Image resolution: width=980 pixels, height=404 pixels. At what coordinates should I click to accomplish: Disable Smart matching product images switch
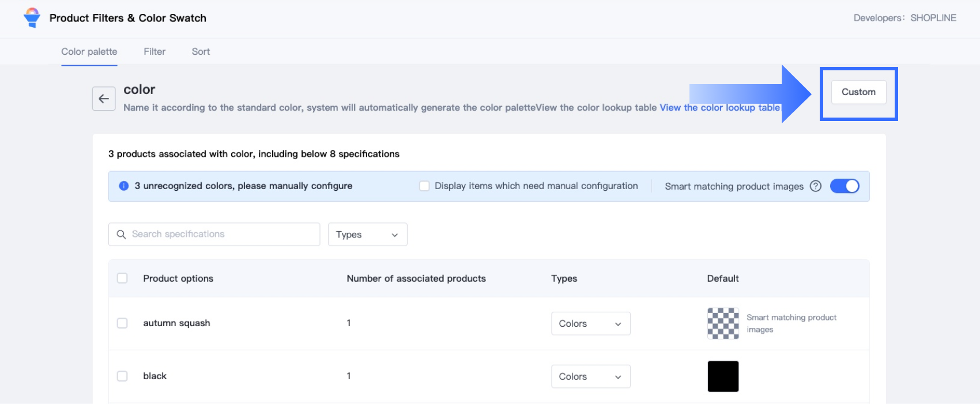click(x=844, y=186)
